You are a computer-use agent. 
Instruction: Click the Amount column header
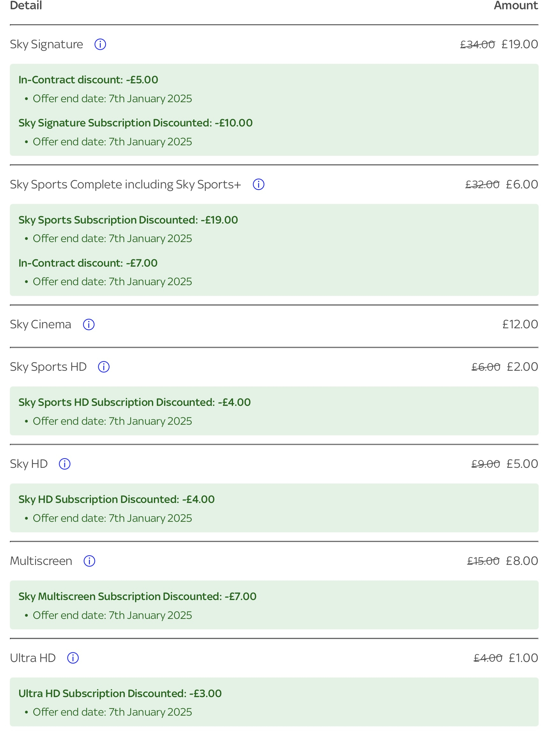[x=516, y=5]
